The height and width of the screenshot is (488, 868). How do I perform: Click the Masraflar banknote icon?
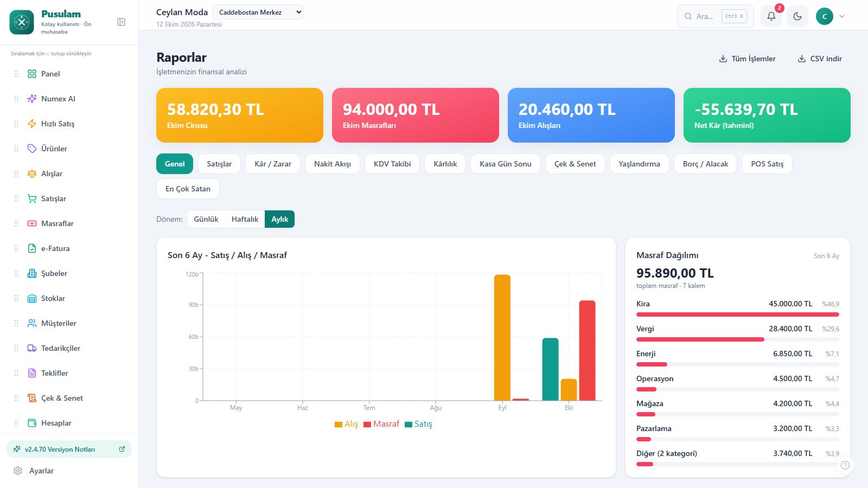(x=32, y=223)
